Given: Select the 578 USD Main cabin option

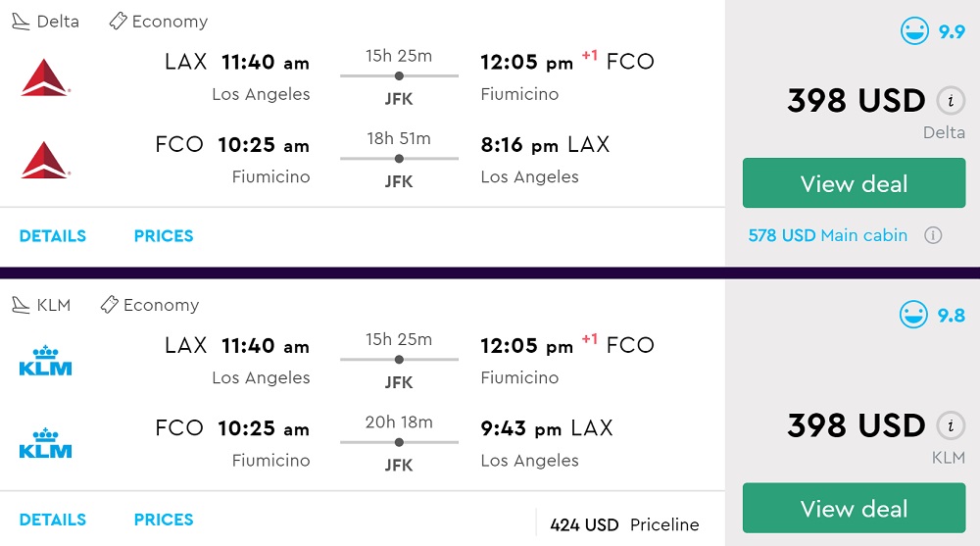Looking at the screenshot, I should click(x=827, y=235).
